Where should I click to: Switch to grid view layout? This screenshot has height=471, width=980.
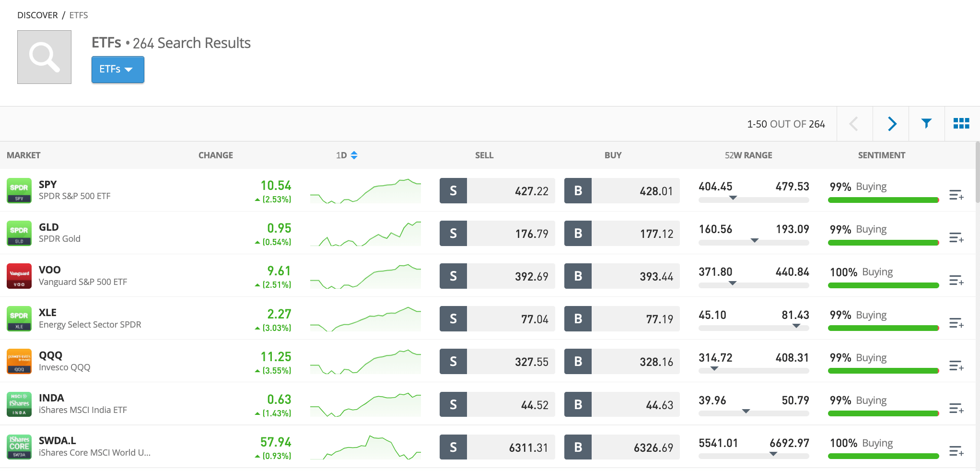pos(961,124)
